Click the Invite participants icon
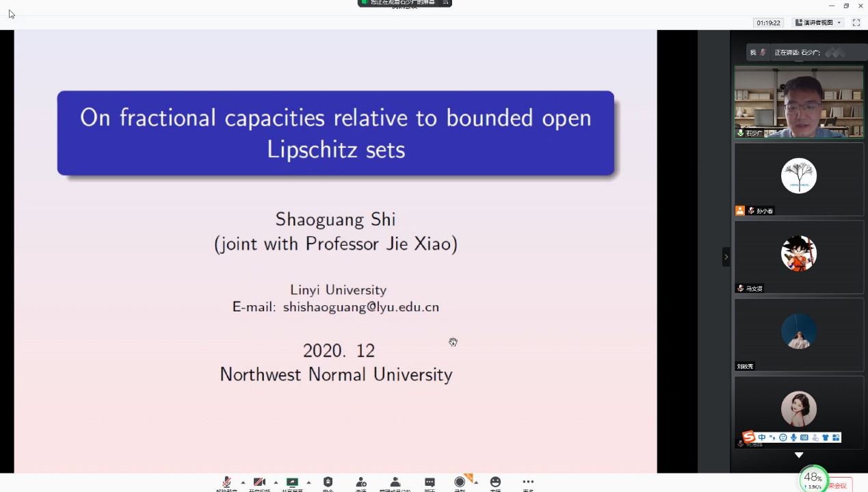Viewport: 868px width, 492px height. pyautogui.click(x=360, y=482)
